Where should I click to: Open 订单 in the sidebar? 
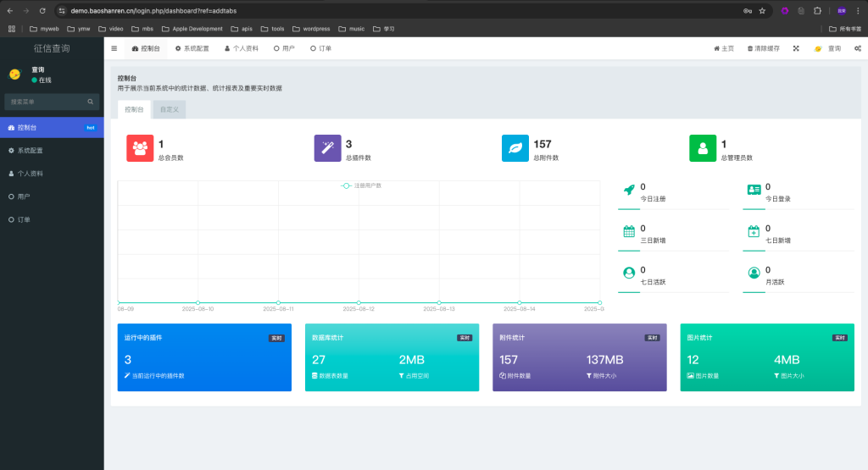pyautogui.click(x=52, y=220)
